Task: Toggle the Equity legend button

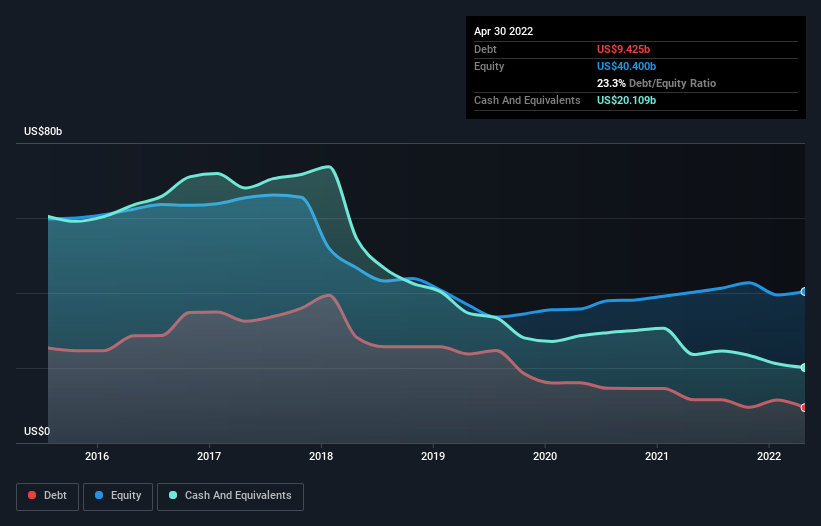Action: pos(118,496)
